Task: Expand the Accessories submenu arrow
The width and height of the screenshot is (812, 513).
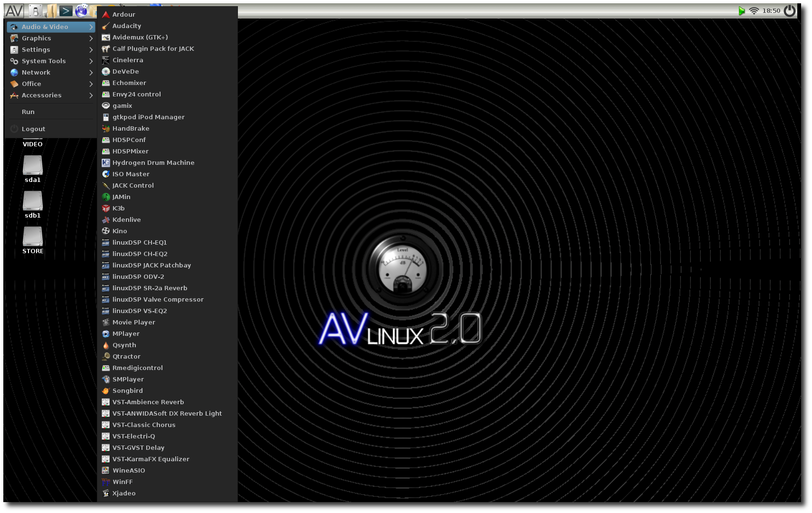Action: [x=91, y=95]
